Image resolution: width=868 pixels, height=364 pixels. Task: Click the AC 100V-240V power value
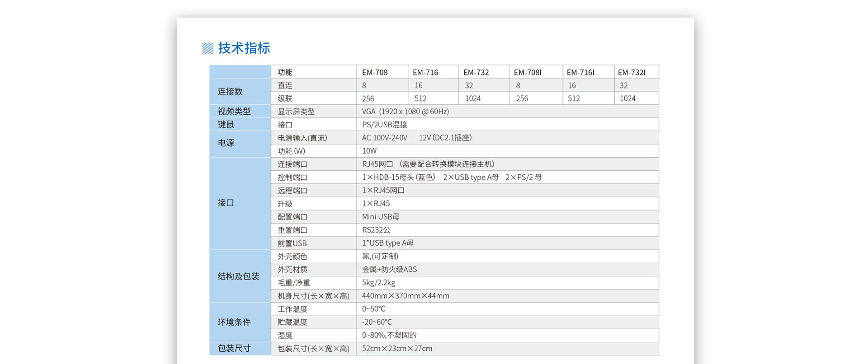click(385, 138)
